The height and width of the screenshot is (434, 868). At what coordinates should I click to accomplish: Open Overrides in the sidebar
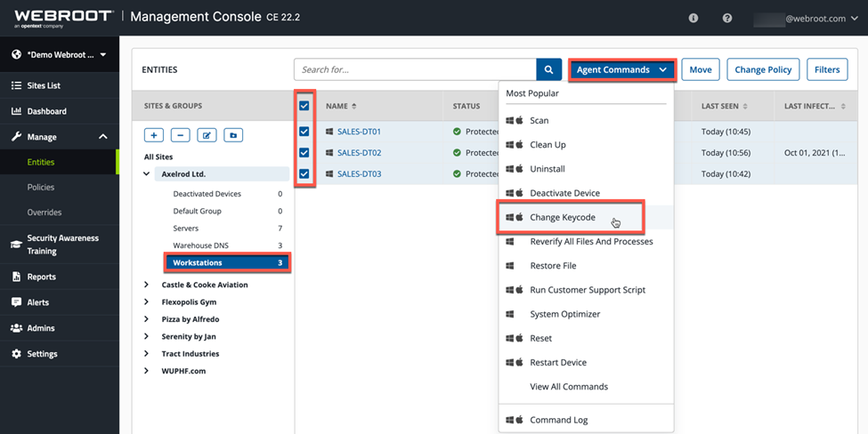tap(45, 213)
